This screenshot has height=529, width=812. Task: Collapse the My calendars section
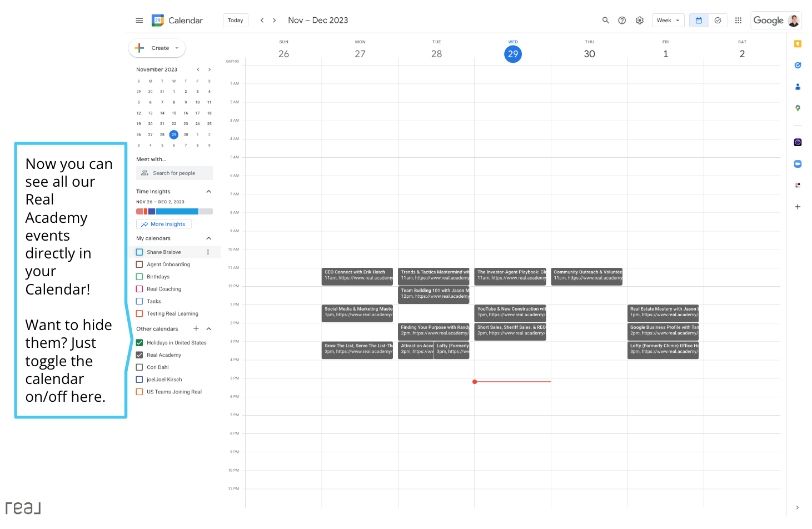[208, 238]
